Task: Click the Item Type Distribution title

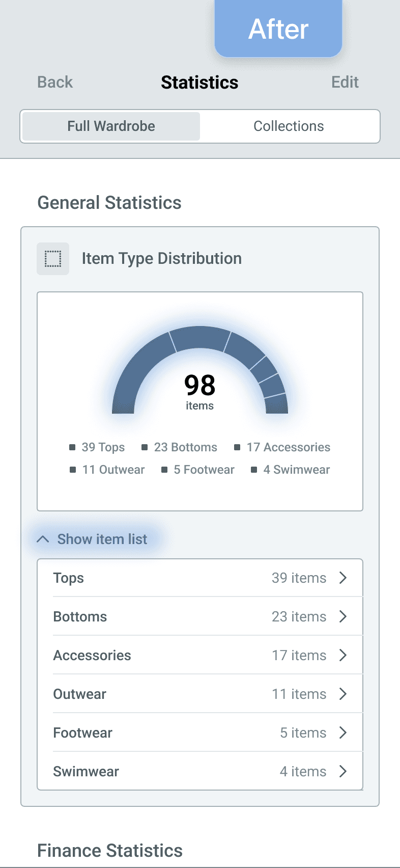Action: (x=162, y=259)
